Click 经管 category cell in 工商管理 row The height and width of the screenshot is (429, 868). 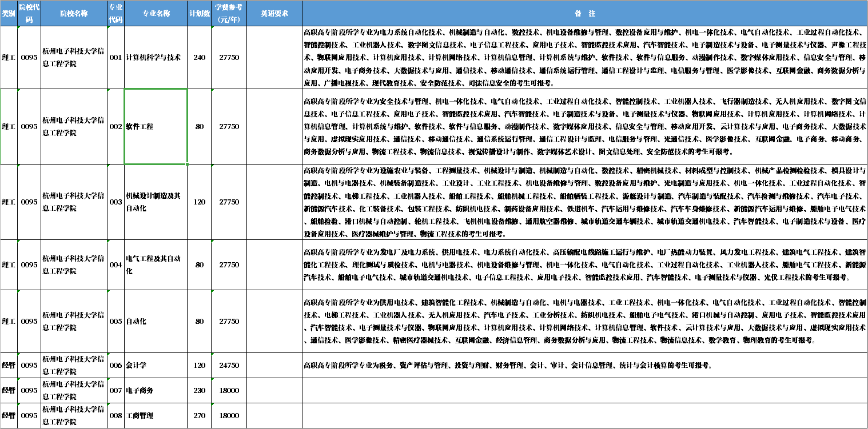[x=9, y=416]
